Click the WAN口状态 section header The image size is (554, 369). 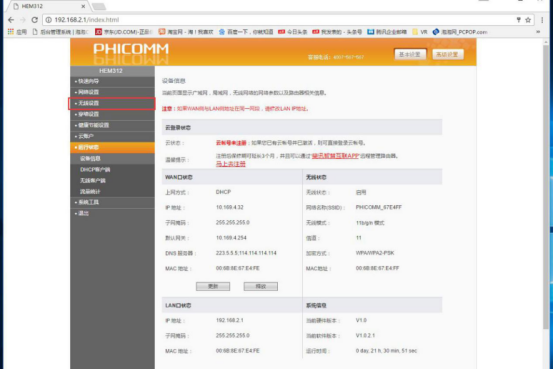232,177
